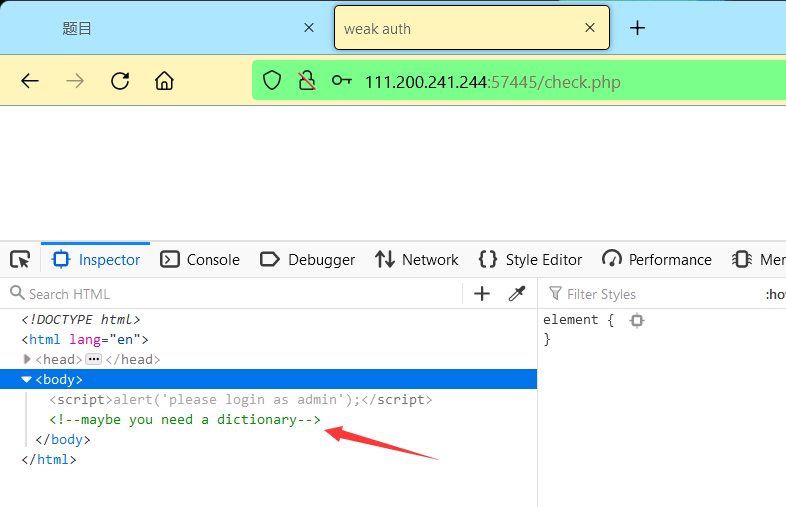Close the weak auth tab
786x507 pixels.
[590, 28]
